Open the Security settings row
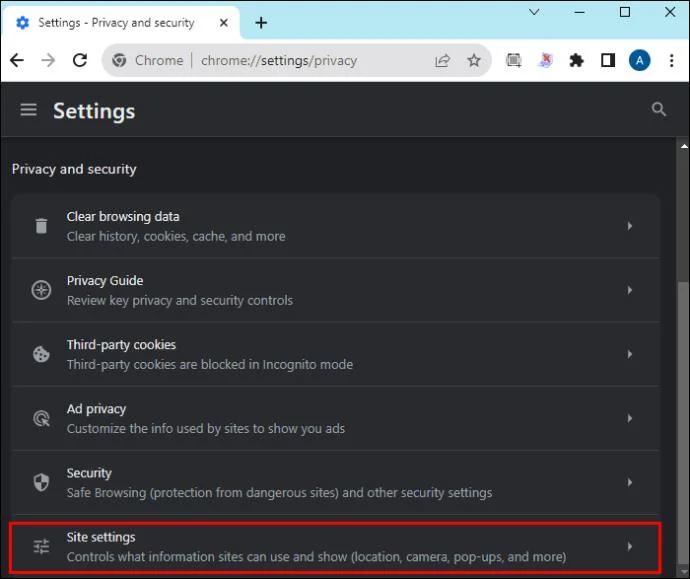The height and width of the screenshot is (579, 690). point(336,483)
